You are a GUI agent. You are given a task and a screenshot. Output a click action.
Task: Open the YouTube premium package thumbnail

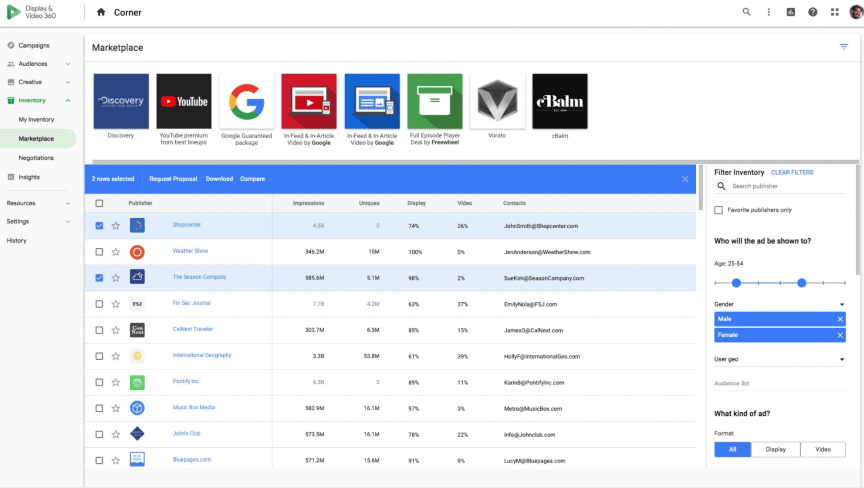(184, 101)
